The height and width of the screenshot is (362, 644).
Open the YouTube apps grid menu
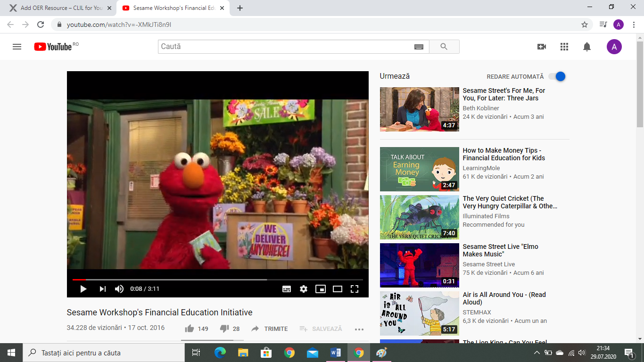564,47
